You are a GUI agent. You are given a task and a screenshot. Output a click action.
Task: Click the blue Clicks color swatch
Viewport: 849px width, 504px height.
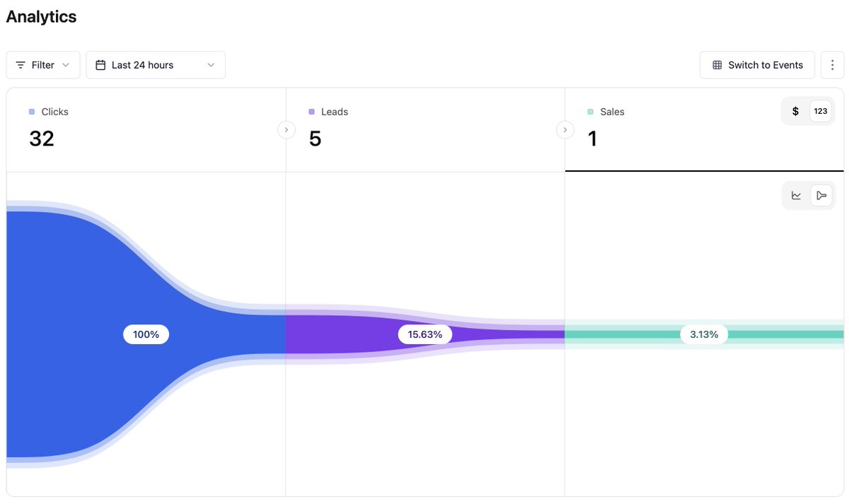pyautogui.click(x=32, y=112)
